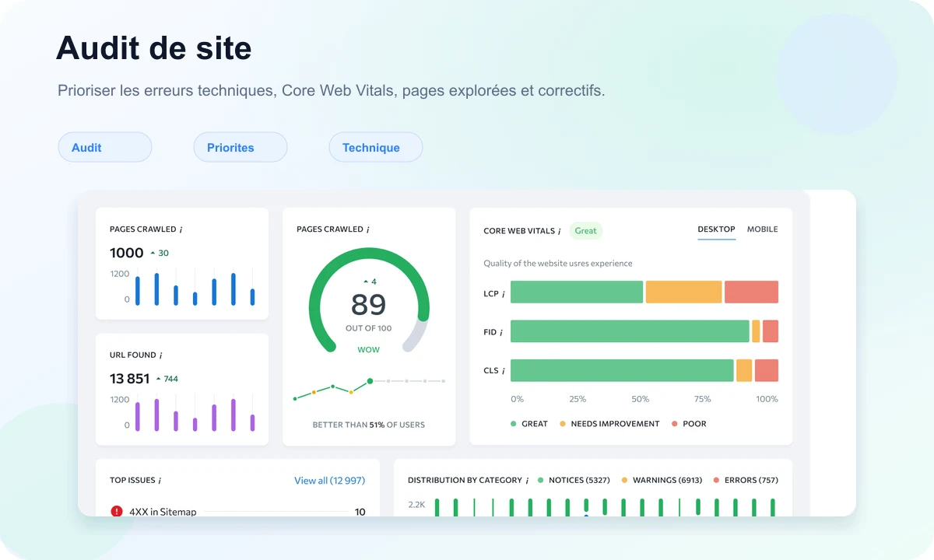Screen dimensions: 934x560
Task: Toggle the POOR legend item
Action: tap(688, 424)
